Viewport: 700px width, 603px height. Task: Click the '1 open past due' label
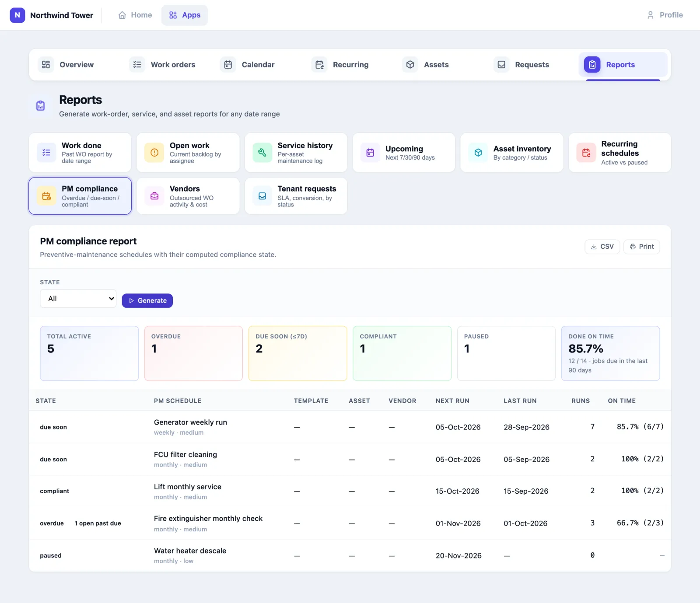98,523
